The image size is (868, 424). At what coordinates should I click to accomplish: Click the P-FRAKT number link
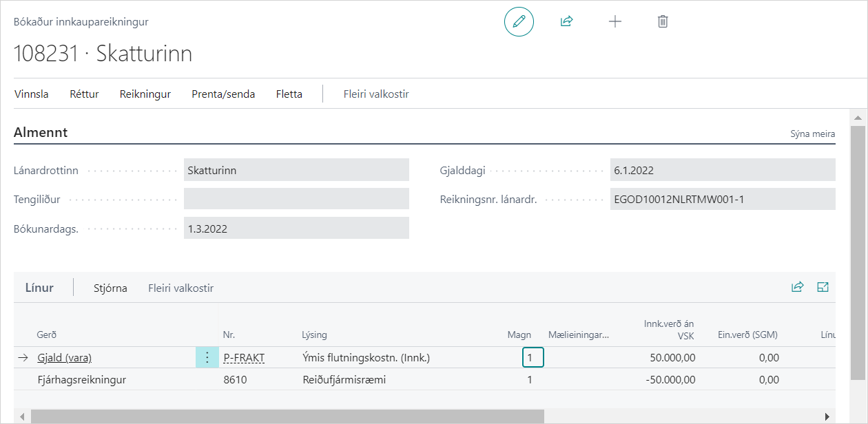[244, 358]
